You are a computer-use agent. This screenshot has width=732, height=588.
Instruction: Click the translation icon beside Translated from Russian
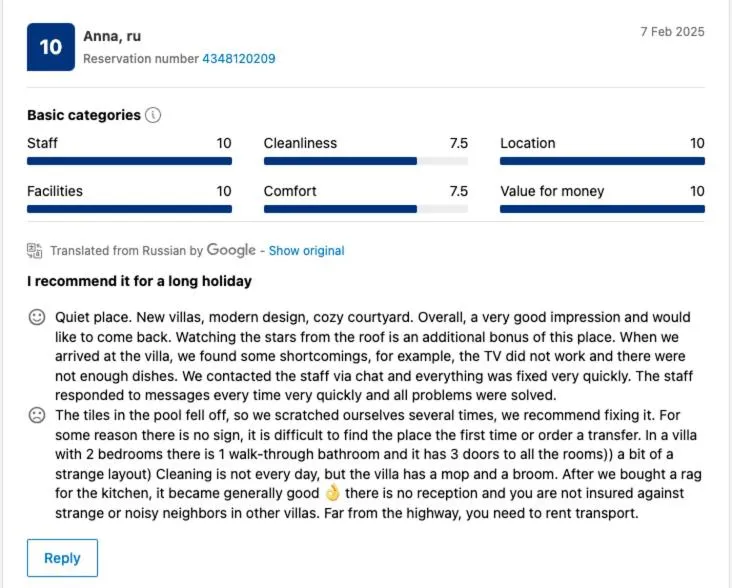click(35, 250)
